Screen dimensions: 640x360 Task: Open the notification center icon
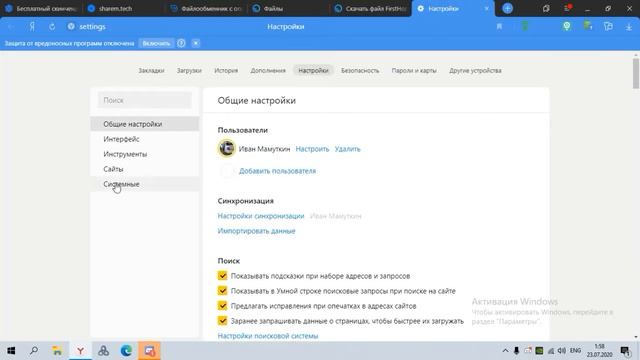tap(625, 351)
